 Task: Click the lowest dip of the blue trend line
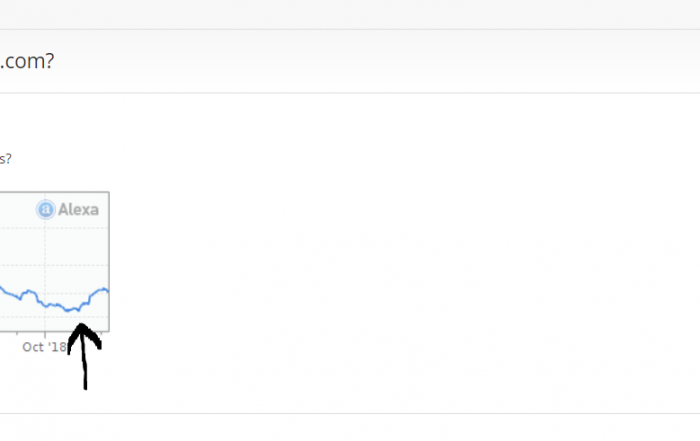(68, 309)
